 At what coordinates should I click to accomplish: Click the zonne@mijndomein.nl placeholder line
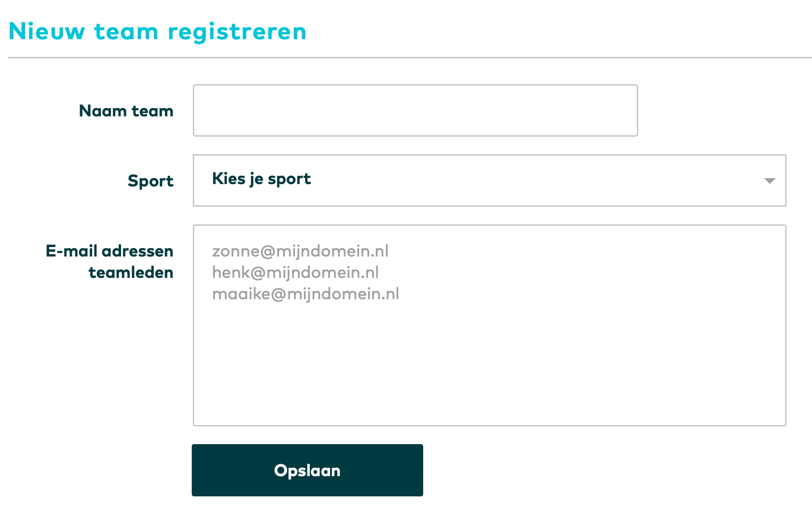[300, 251]
